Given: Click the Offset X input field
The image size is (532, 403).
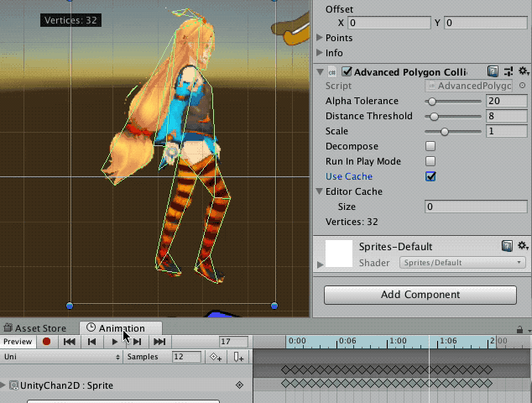Looking at the screenshot, I should point(389,23).
